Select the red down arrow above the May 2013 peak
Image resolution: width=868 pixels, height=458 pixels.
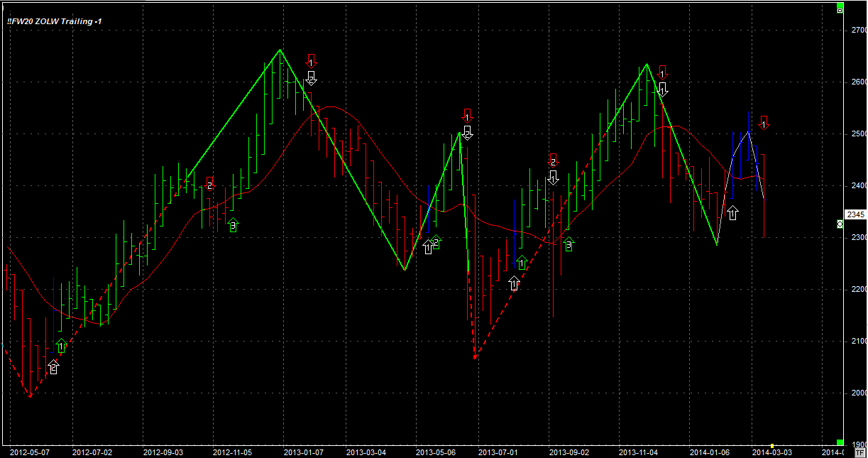[467, 116]
